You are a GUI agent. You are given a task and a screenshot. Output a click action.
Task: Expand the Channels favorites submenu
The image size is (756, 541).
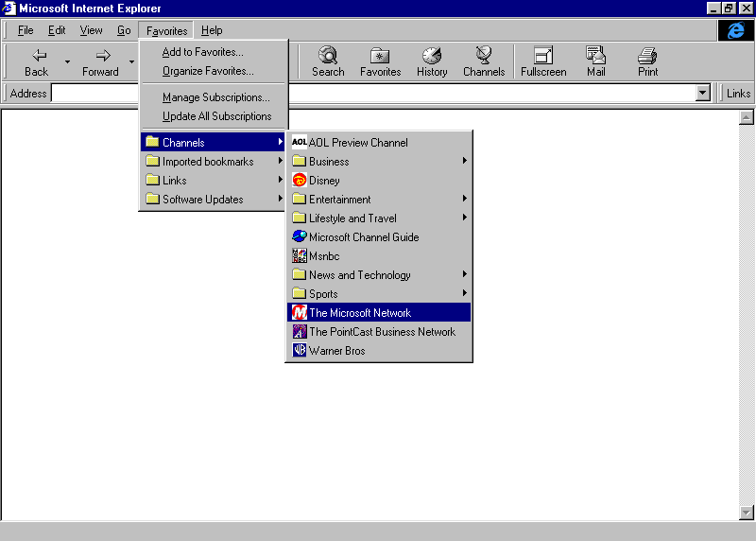click(x=214, y=143)
